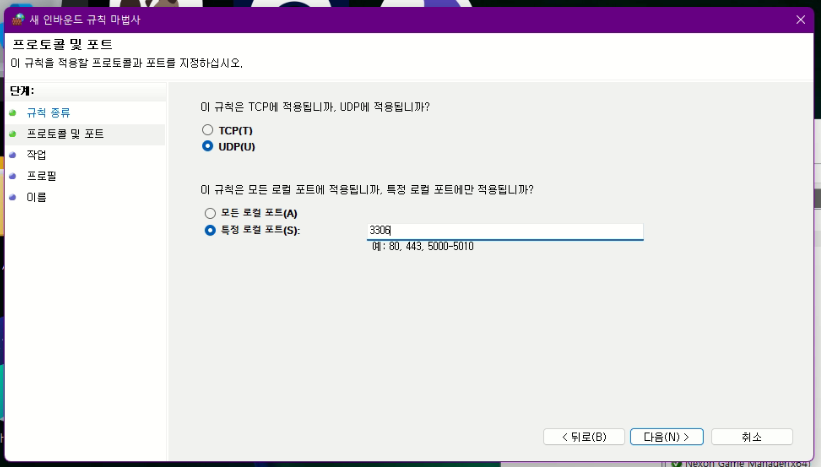Image resolution: width=821 pixels, height=467 pixels.
Task: Click the firewall wizard title bar icon
Action: point(18,20)
